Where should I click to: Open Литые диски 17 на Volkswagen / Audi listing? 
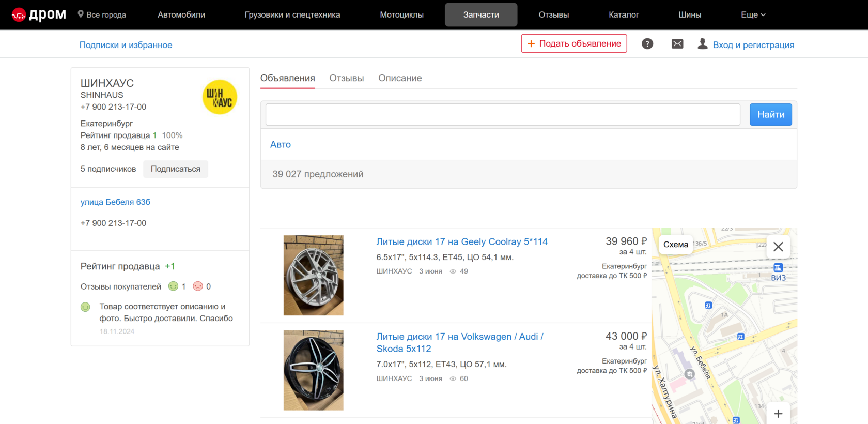pos(460,342)
